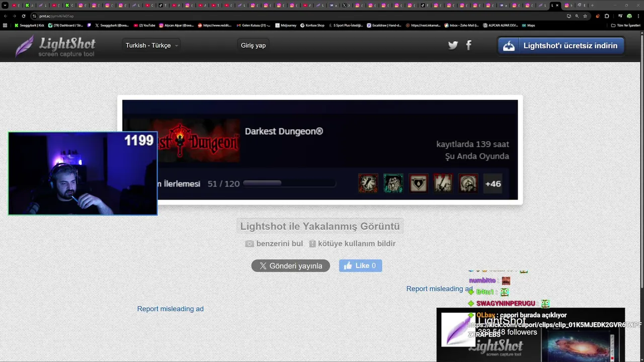
Task: Open Alpcan Alpar Instagram bookmark
Action: [177, 25]
